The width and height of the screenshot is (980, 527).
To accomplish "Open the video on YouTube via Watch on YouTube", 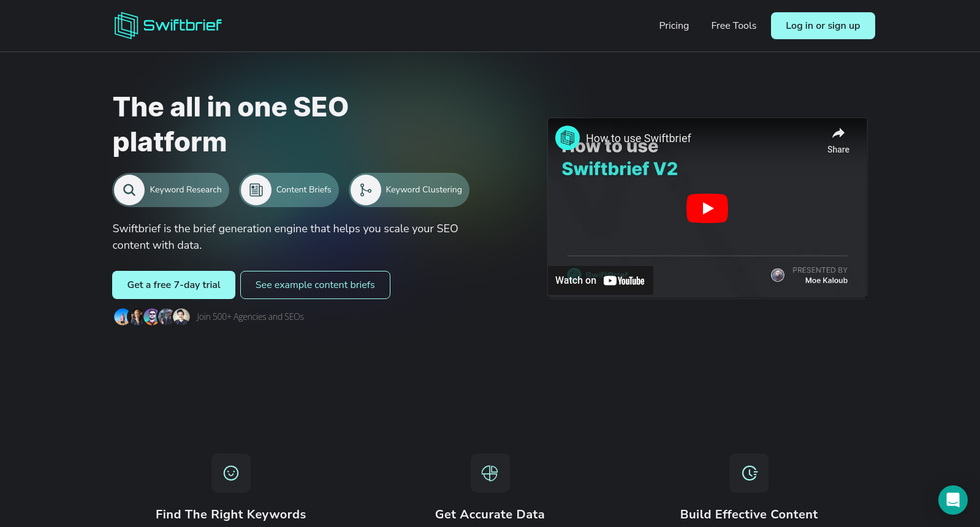I will (600, 281).
